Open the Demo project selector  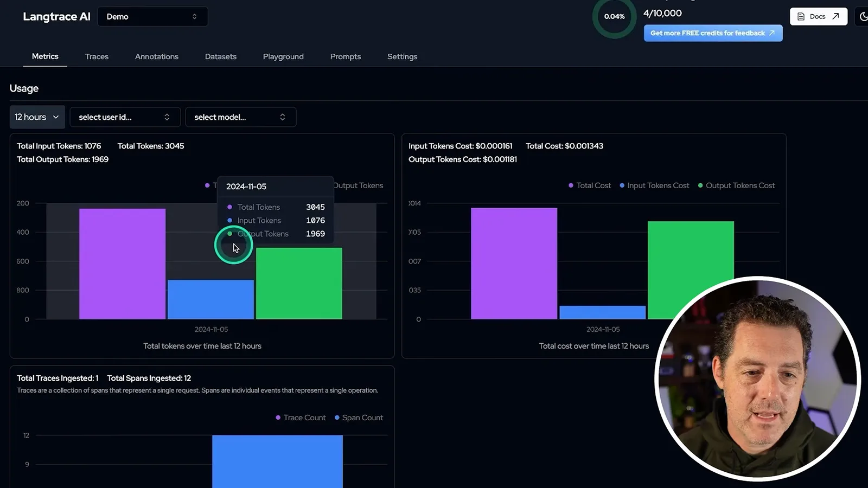(x=152, y=17)
